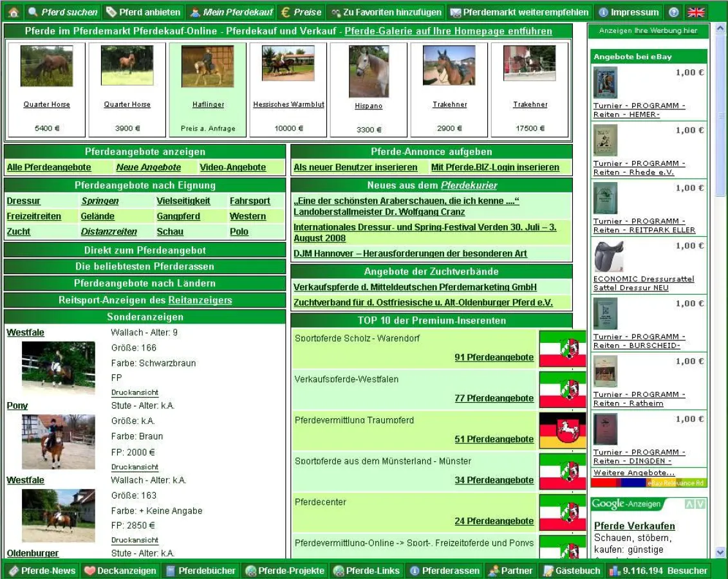Click the Pferde-News icon in bottom bar
728x579 pixels.
pos(42,571)
